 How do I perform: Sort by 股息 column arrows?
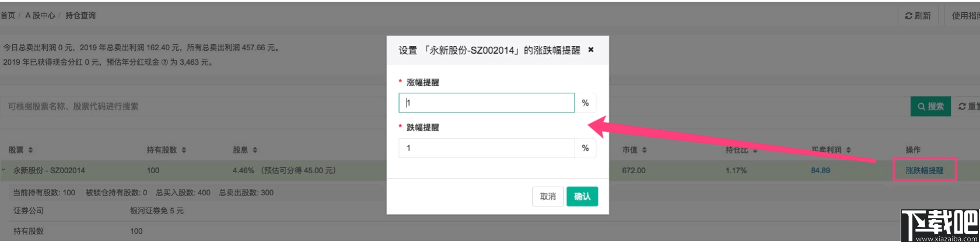[256, 150]
